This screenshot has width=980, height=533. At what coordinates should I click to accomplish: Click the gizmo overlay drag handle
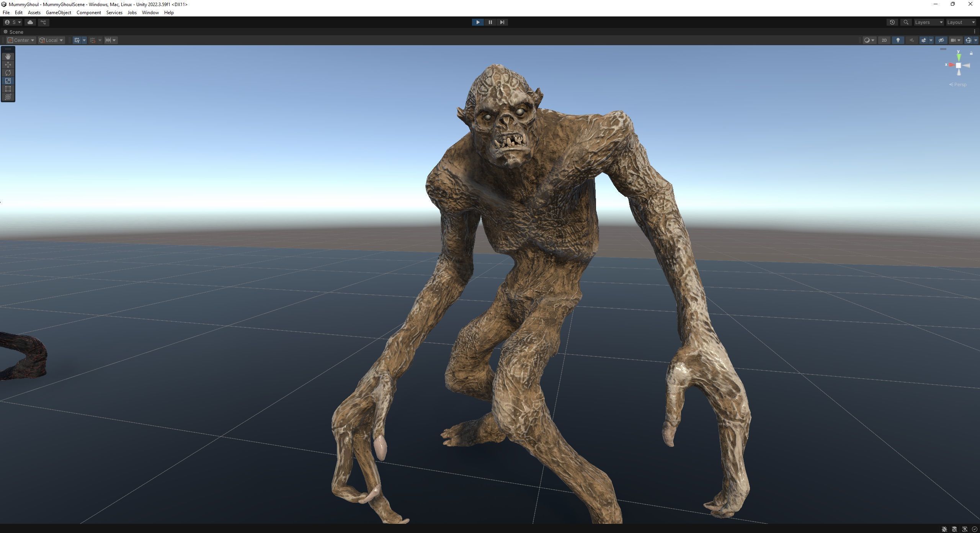tap(943, 49)
